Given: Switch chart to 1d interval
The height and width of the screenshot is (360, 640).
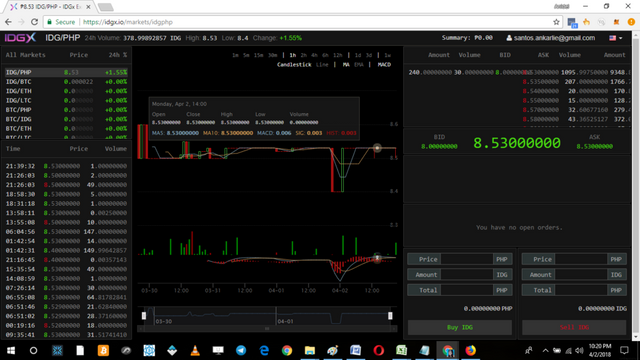Looking at the screenshot, I should click(358, 55).
